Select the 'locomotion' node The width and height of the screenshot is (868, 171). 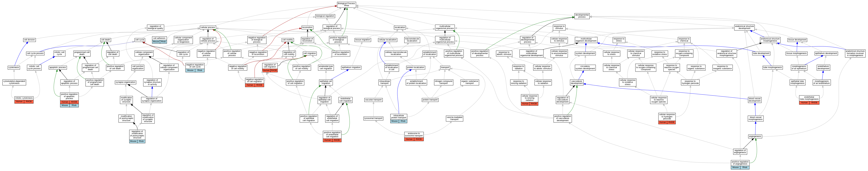(x=307, y=27)
